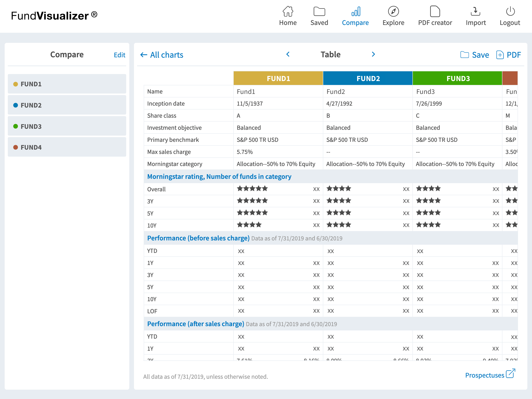The image size is (532, 399).
Task: Click the FUND2 blue column header
Action: coord(368,79)
